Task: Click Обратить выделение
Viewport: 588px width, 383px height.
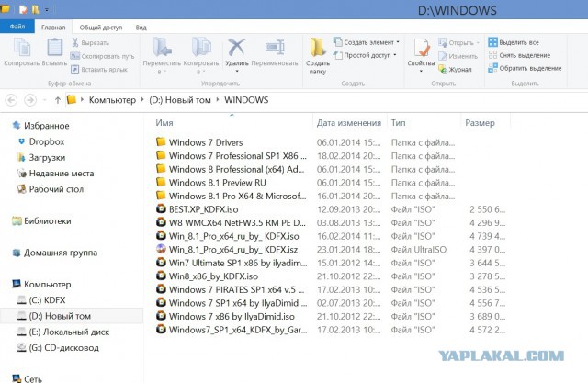Action: 525,68
